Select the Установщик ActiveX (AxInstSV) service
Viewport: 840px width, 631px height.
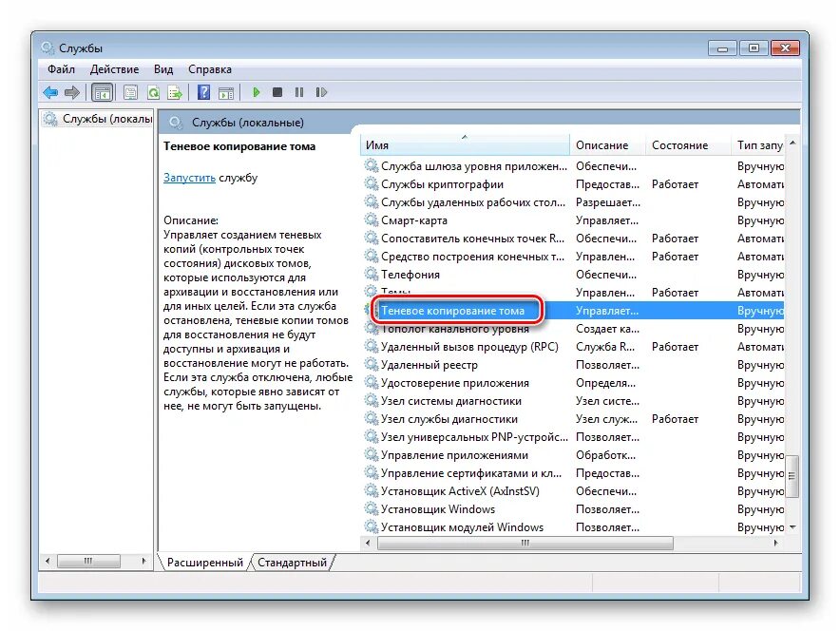573,491
